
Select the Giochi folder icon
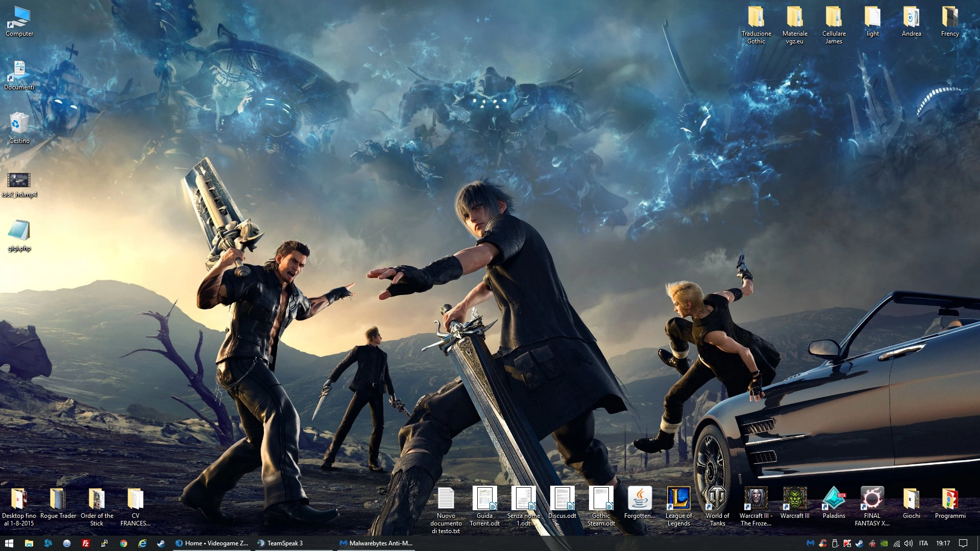point(912,503)
